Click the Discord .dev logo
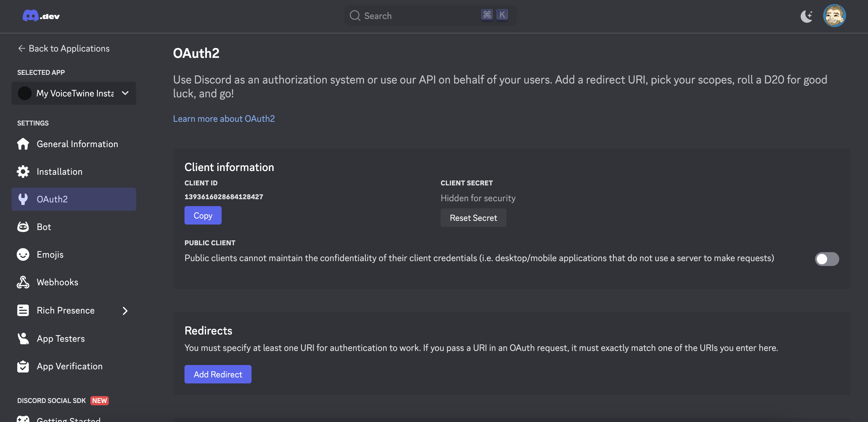868x422 pixels. 41,16
